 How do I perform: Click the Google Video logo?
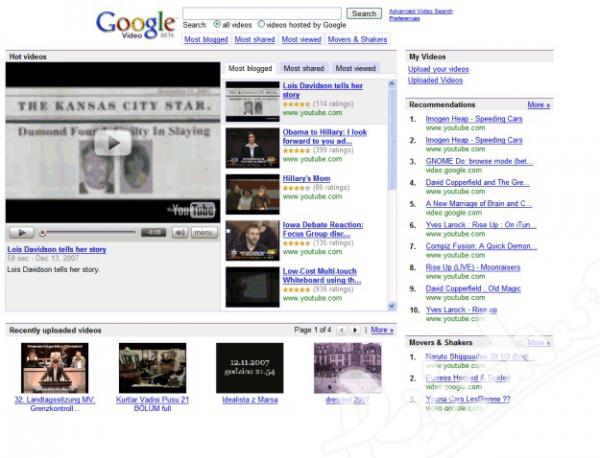(x=136, y=25)
